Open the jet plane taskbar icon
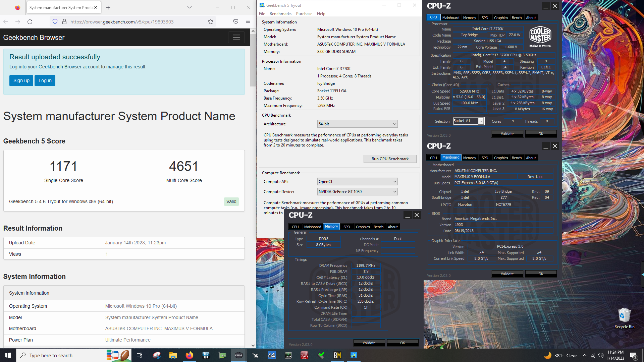Screen dimensions: 644x362 [x=255, y=355]
